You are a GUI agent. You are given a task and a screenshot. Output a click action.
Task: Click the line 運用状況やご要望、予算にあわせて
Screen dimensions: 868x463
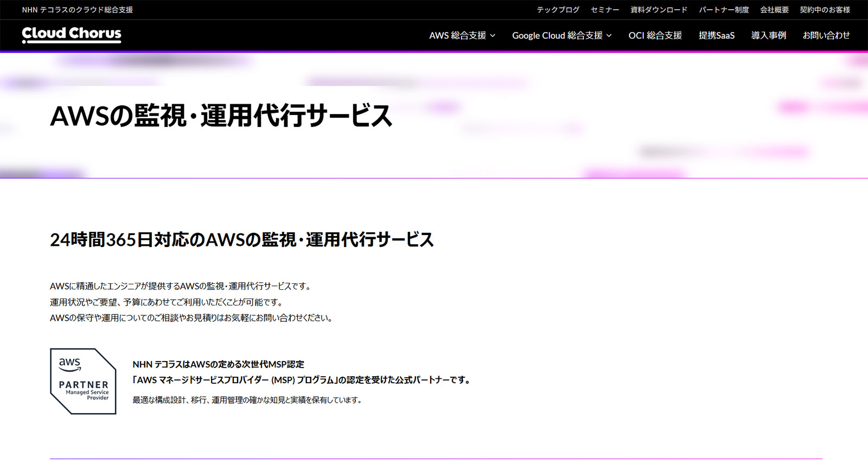167,302
